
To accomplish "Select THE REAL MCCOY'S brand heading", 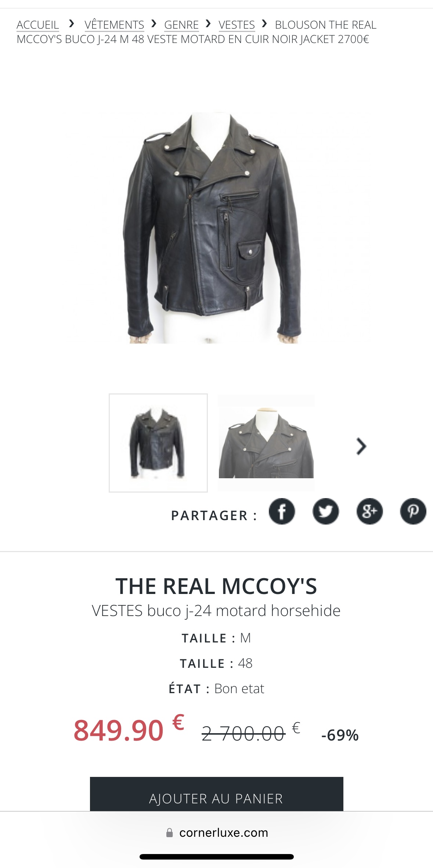I will (x=216, y=586).
